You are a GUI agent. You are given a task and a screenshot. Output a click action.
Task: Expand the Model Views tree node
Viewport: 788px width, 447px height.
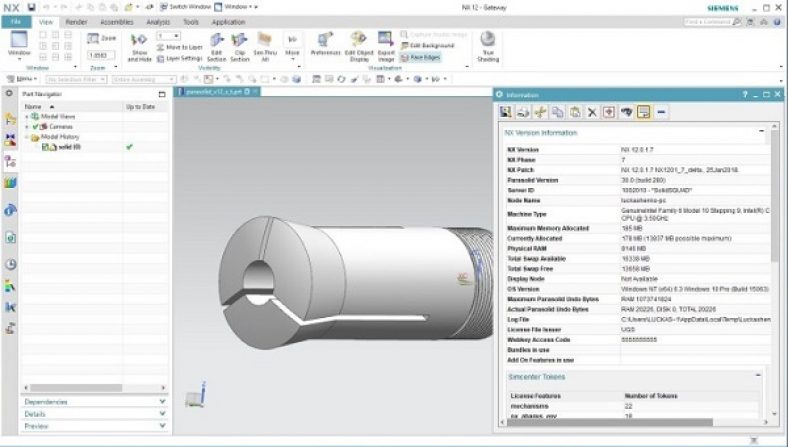pyautogui.click(x=27, y=117)
